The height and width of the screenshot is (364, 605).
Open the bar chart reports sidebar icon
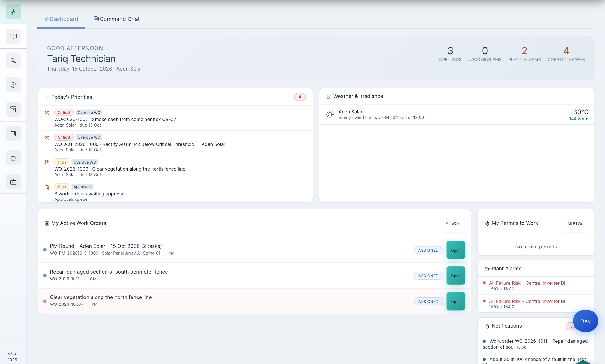point(13,134)
